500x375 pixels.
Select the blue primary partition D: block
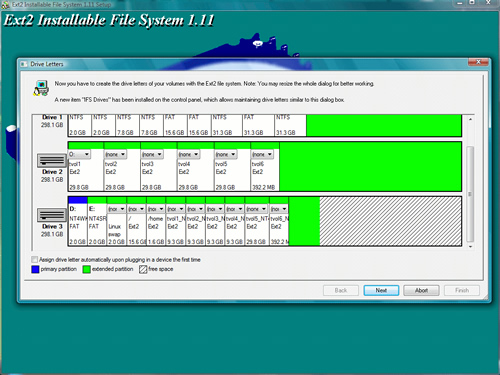78,200
